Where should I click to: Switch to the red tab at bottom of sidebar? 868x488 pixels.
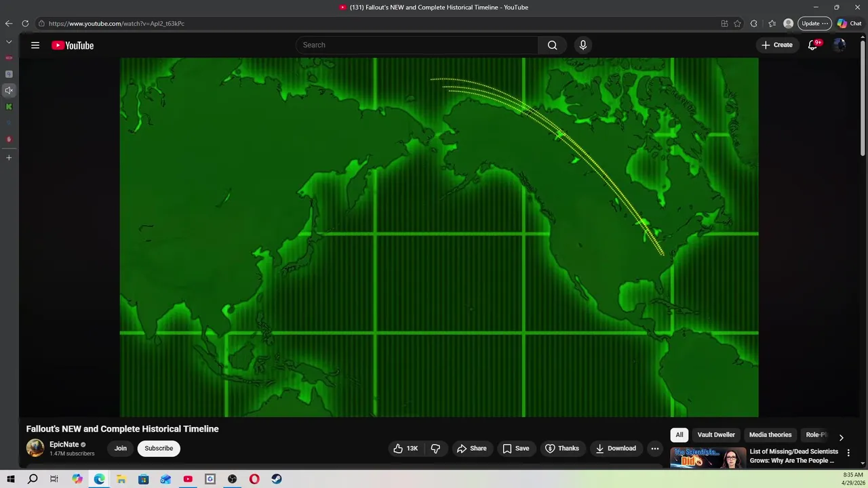[x=9, y=139]
